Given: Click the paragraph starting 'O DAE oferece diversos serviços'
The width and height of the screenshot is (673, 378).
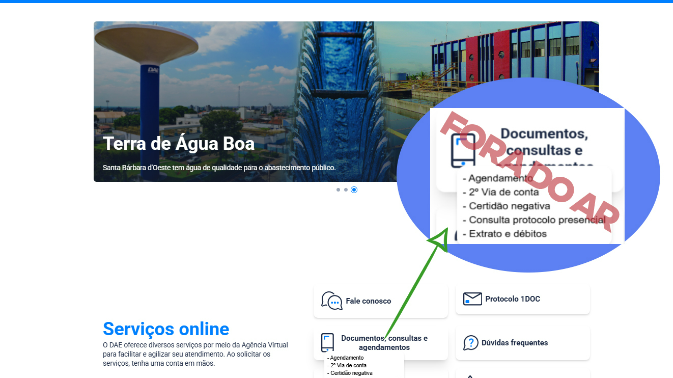Looking at the screenshot, I should (x=196, y=354).
